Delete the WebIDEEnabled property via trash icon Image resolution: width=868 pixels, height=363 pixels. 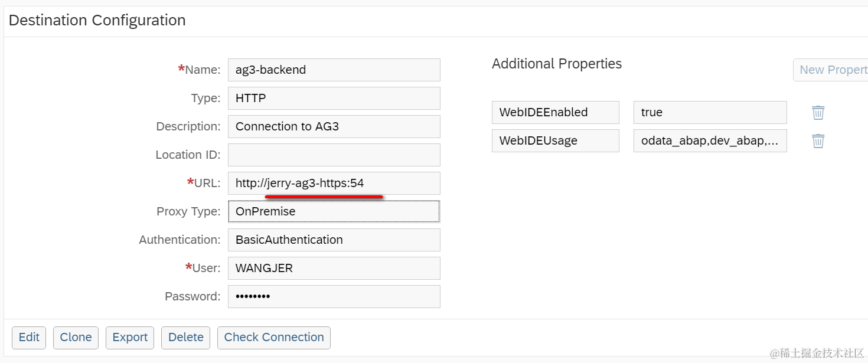(818, 112)
